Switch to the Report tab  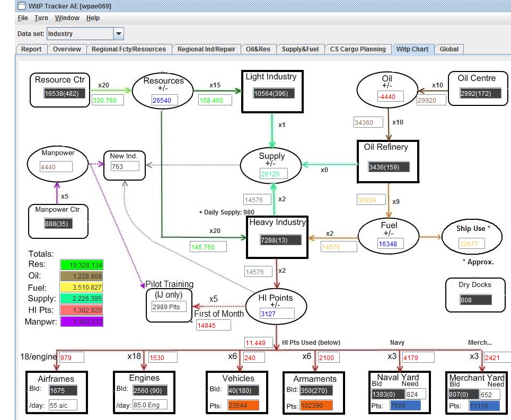point(31,49)
